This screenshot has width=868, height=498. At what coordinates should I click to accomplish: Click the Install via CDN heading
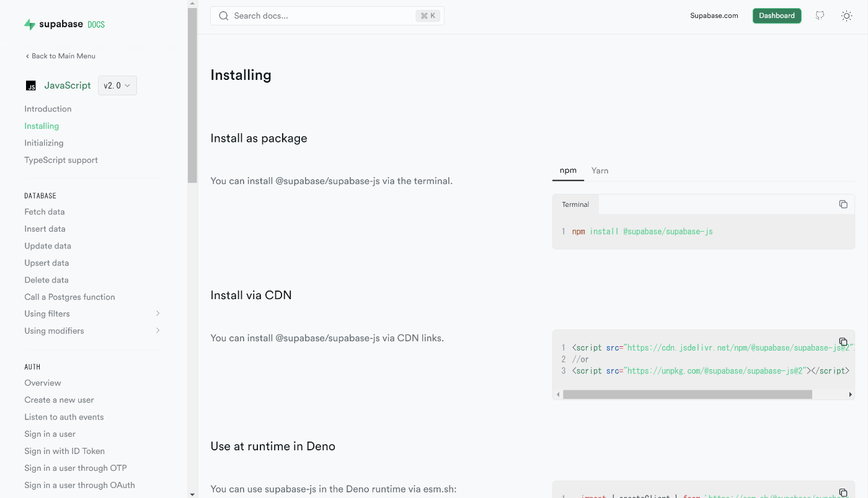[251, 295]
